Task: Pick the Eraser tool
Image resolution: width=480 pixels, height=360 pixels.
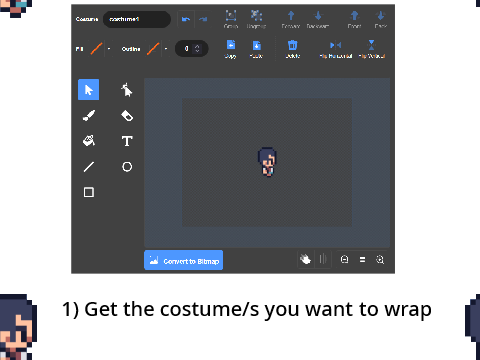Action: coord(127,115)
